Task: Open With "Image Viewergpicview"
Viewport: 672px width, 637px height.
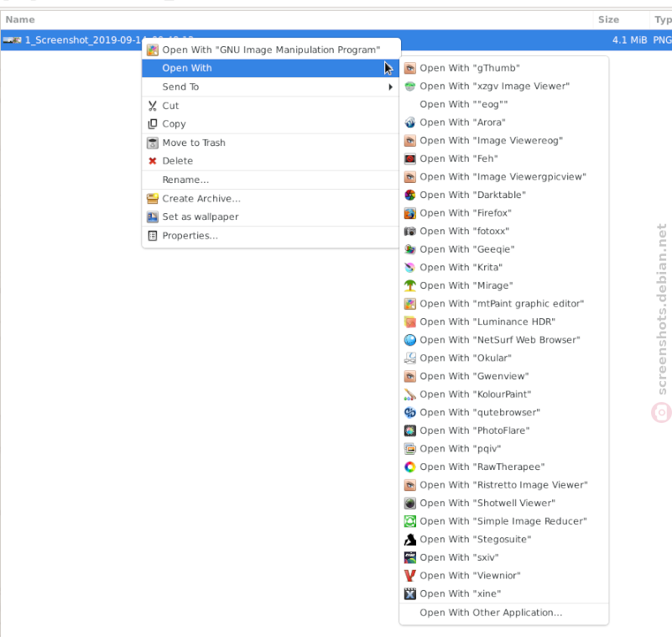Action: (x=504, y=176)
